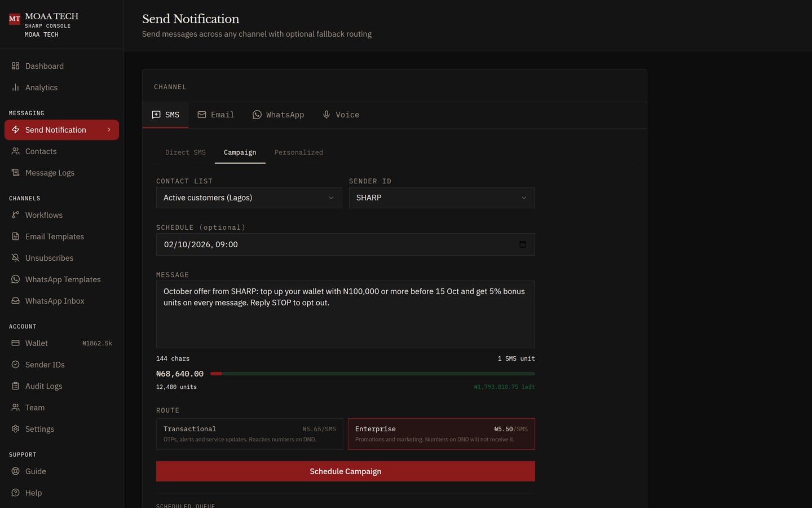Click the Schedule Campaign button
Screen dimensions: 812x508
[346, 471]
